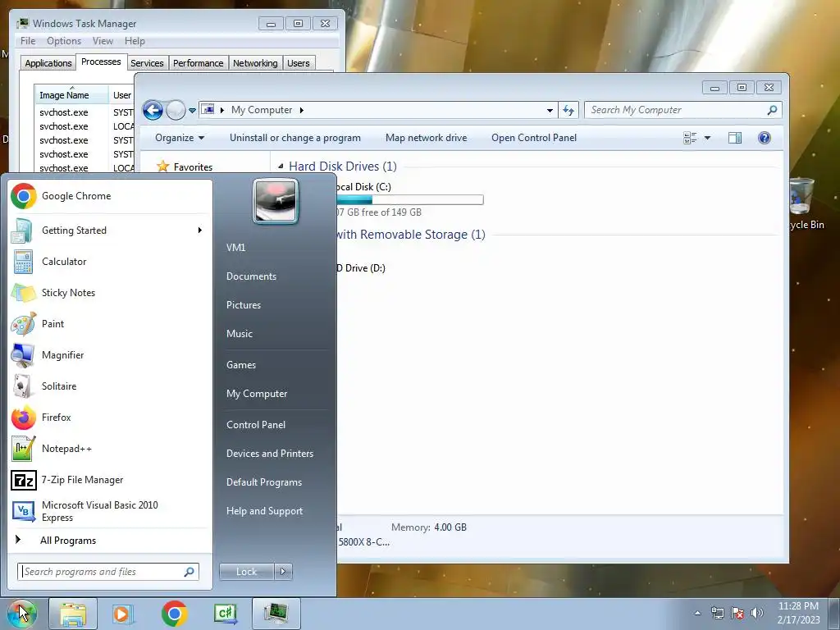This screenshot has width=840, height=630.
Task: Change view icon in Explorer toolbar
Action: (x=690, y=138)
